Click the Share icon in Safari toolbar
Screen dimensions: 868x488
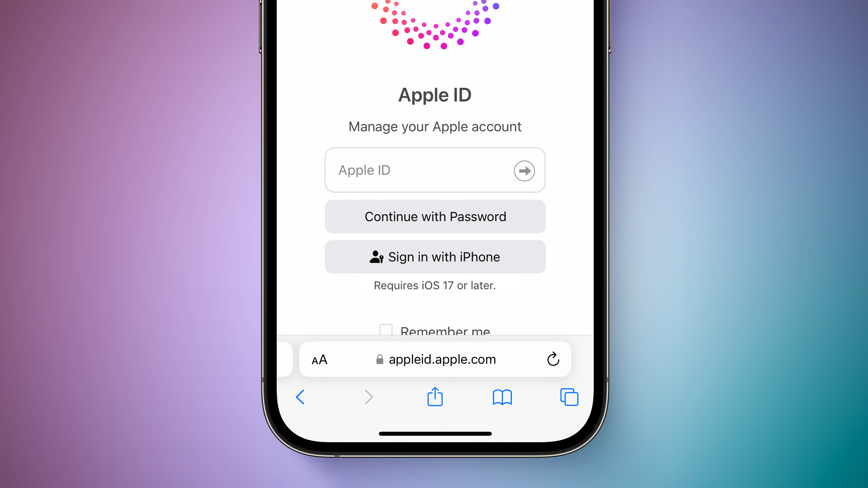[x=435, y=397]
